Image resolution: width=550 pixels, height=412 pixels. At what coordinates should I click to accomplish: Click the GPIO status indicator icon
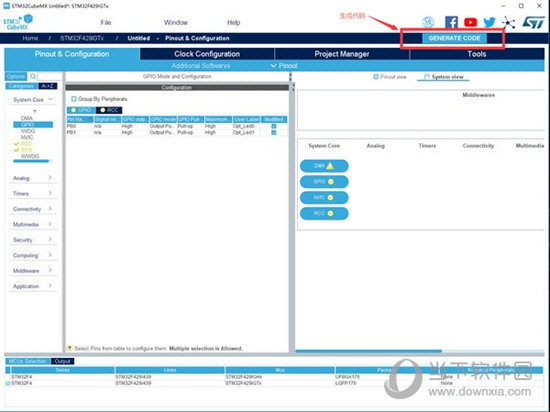[x=330, y=182]
